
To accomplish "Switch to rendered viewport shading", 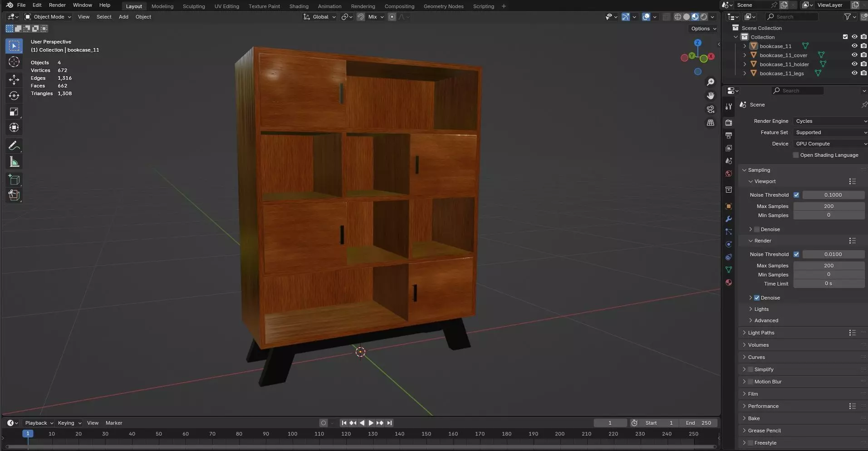I will coord(704,17).
